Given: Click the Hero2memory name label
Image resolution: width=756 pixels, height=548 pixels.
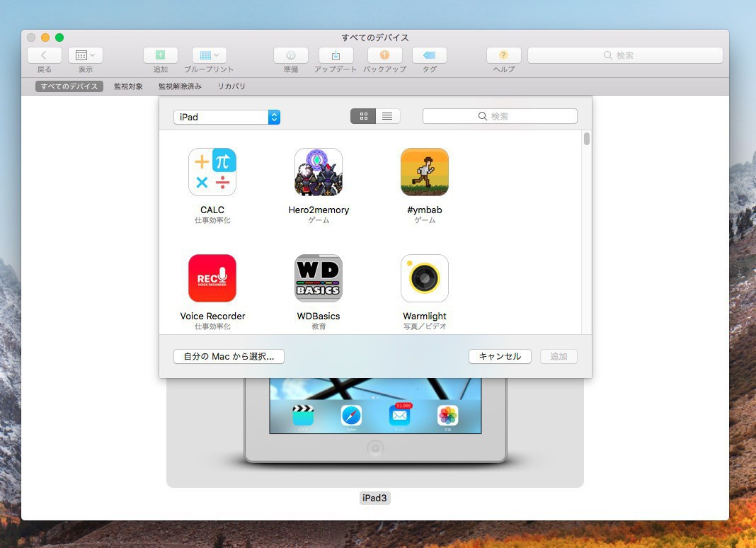Looking at the screenshot, I should click(319, 210).
